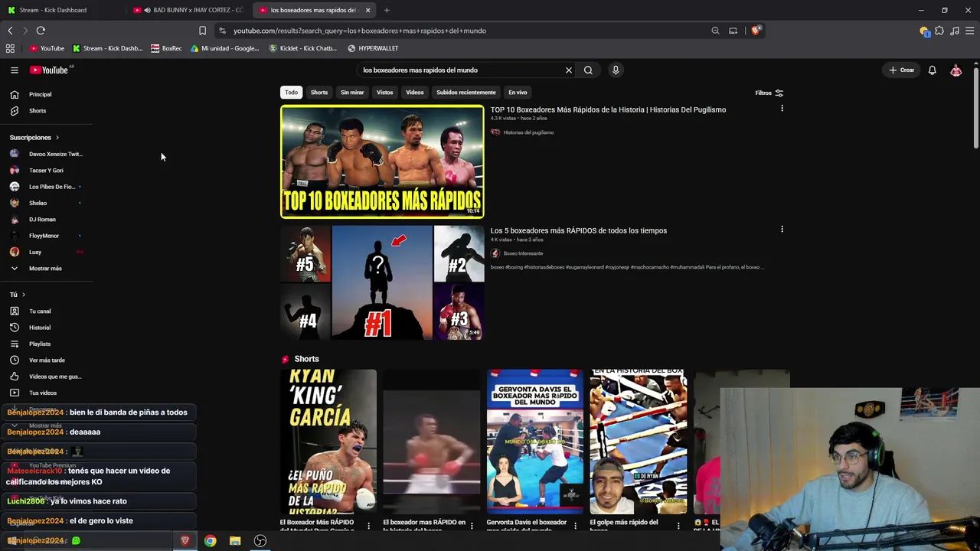Start voice search with the microphone

(x=616, y=70)
